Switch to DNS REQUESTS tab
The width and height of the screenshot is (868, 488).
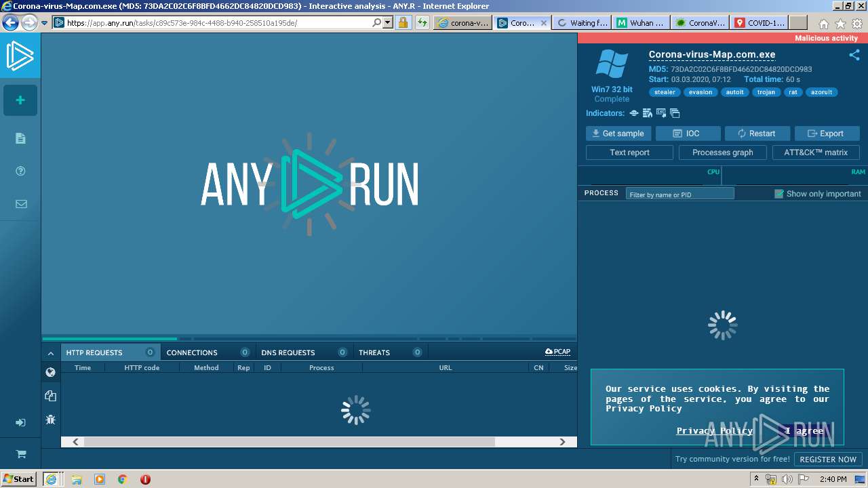click(304, 352)
